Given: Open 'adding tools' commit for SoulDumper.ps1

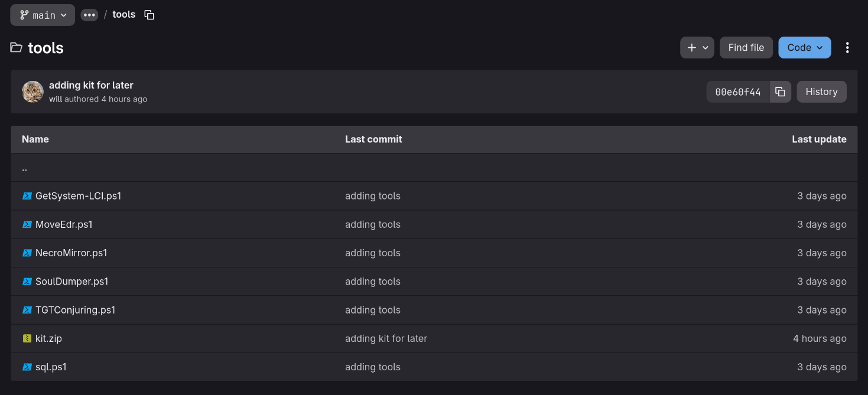Looking at the screenshot, I should point(373,282).
